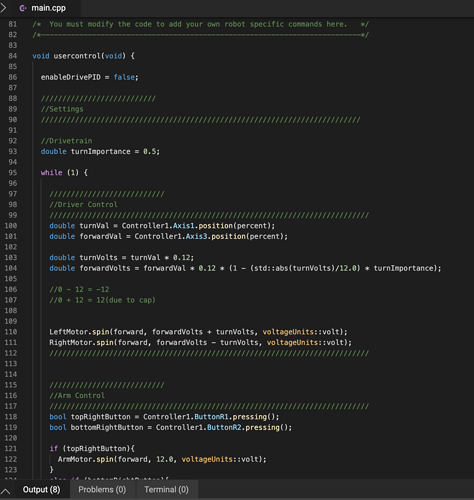Click the ArmMotor.spin line
Viewport: 474px width, 500px height.
(x=162, y=459)
